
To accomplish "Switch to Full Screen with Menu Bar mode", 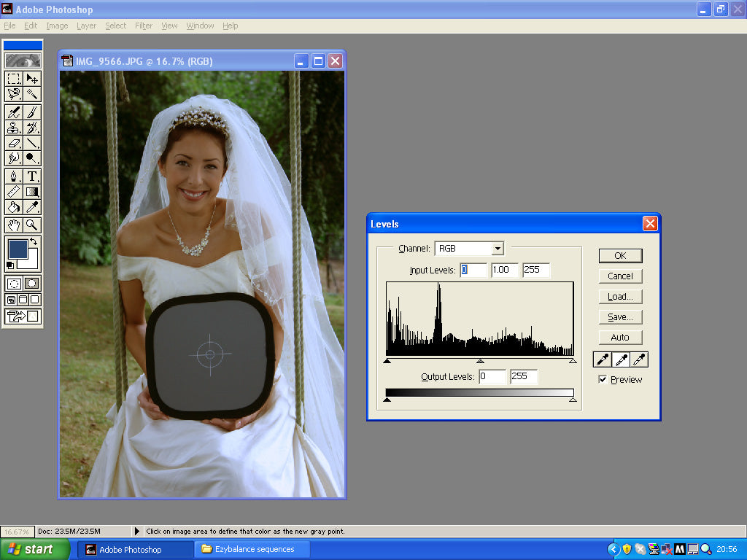I will click(x=23, y=300).
